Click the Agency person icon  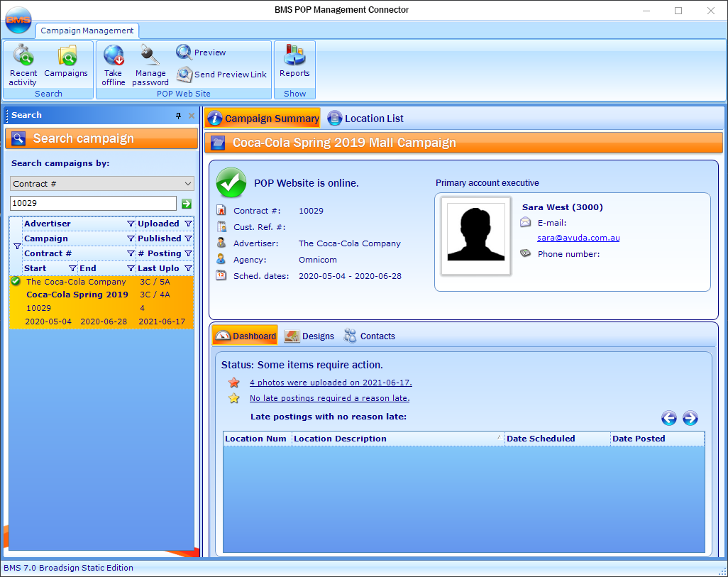click(221, 259)
